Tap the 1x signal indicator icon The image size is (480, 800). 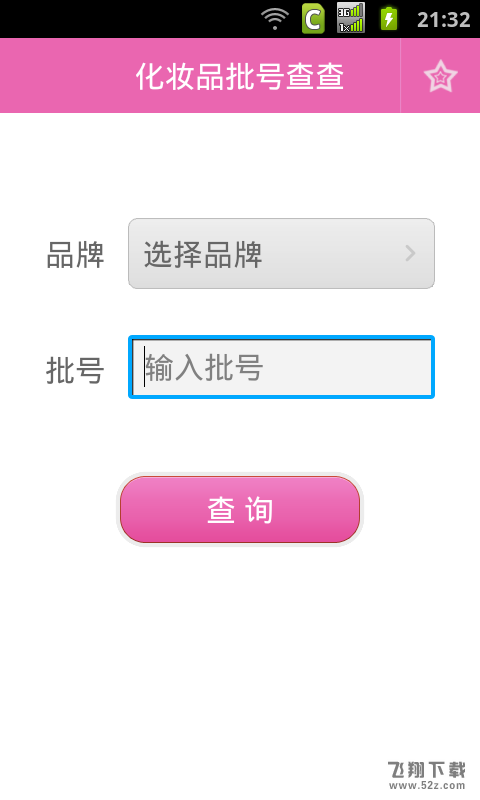[351, 26]
